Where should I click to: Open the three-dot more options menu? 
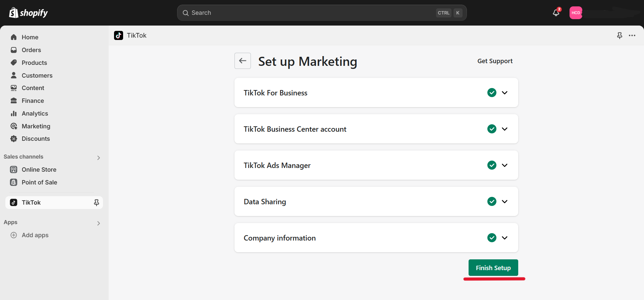pyautogui.click(x=632, y=36)
